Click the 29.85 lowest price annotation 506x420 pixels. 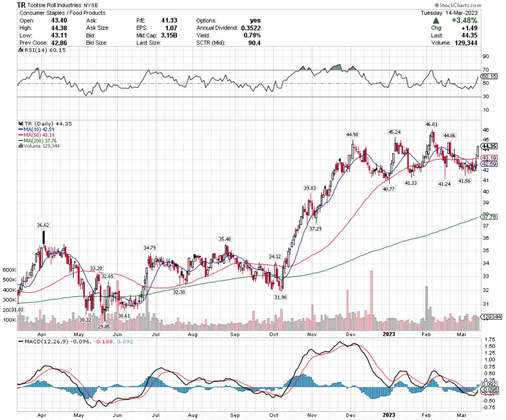(104, 327)
